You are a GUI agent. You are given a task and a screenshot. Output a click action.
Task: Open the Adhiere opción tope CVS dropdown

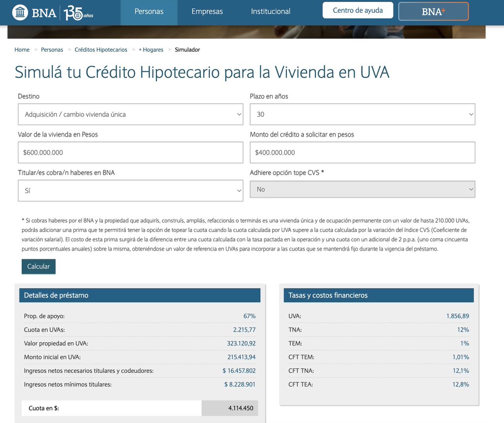click(363, 189)
